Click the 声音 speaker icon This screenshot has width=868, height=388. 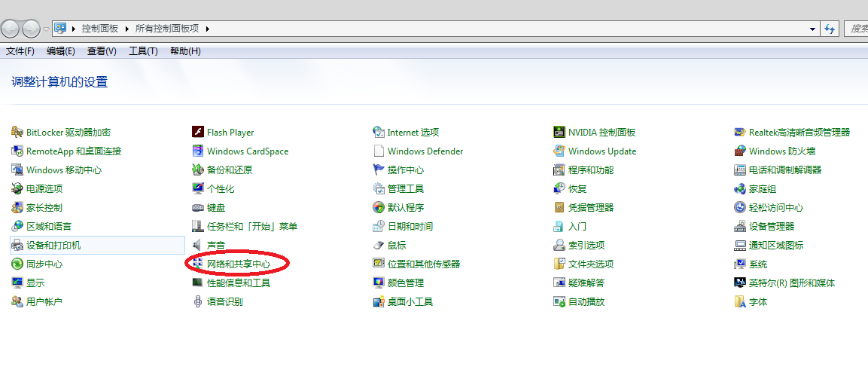tap(198, 245)
